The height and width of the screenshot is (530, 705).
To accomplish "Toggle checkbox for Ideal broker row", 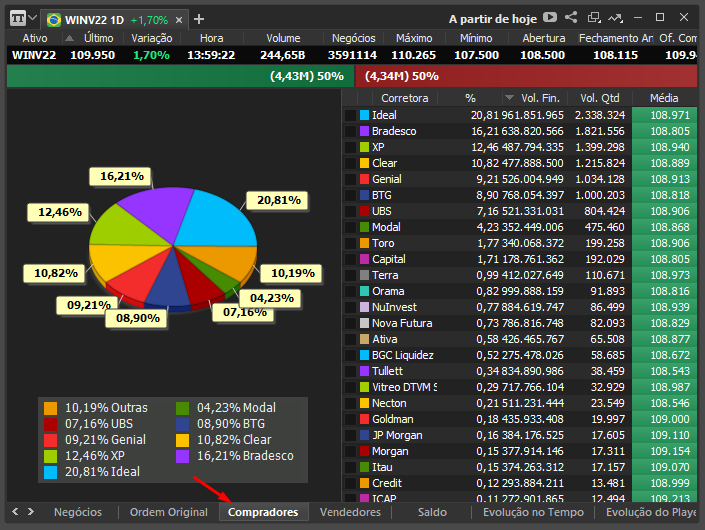I will (x=350, y=115).
